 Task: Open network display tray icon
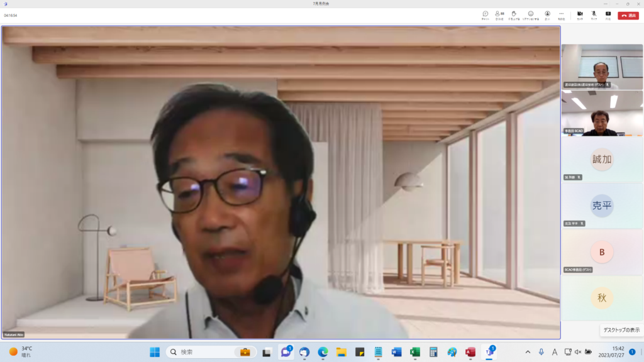(568, 352)
